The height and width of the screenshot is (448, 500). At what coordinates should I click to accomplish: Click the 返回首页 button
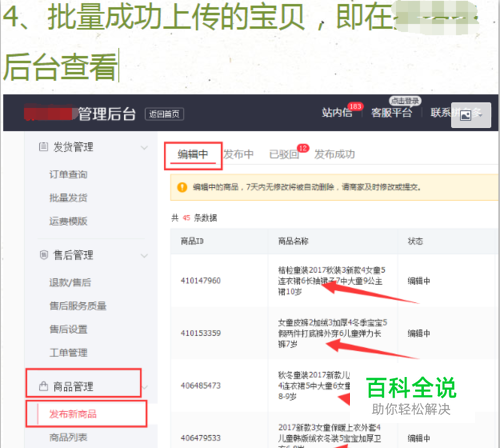[x=164, y=114]
